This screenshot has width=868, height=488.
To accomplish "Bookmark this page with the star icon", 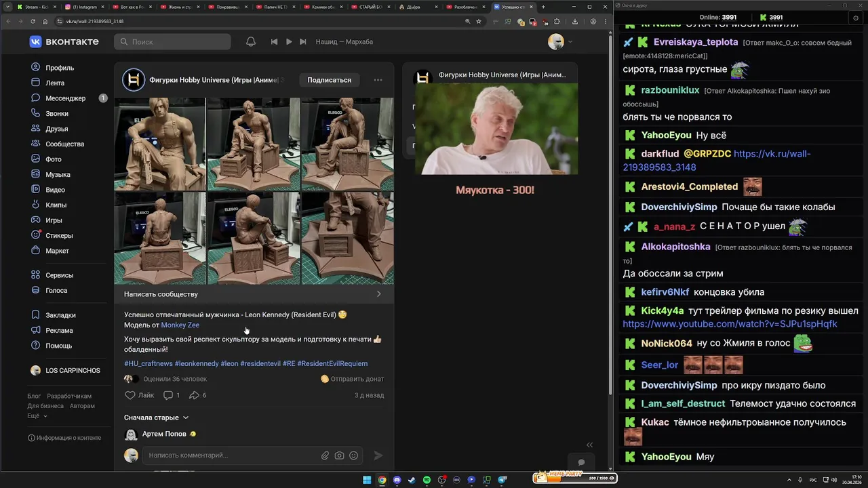I will point(479,21).
